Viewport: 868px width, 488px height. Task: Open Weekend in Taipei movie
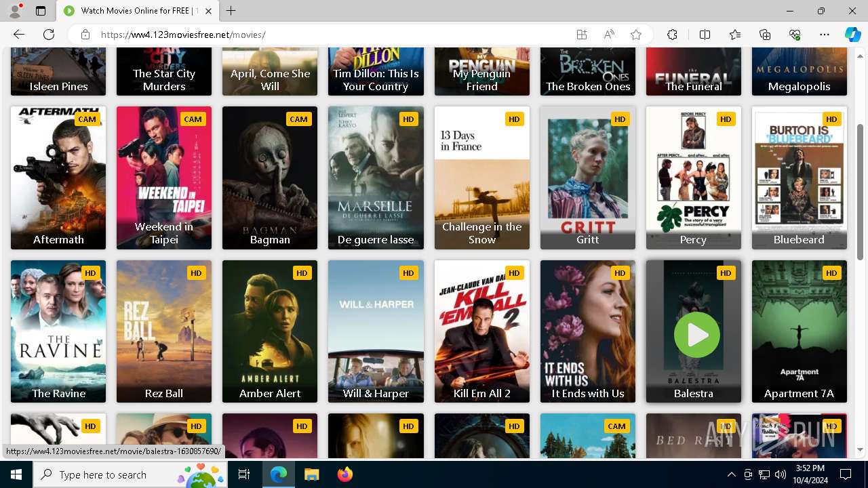tap(164, 178)
